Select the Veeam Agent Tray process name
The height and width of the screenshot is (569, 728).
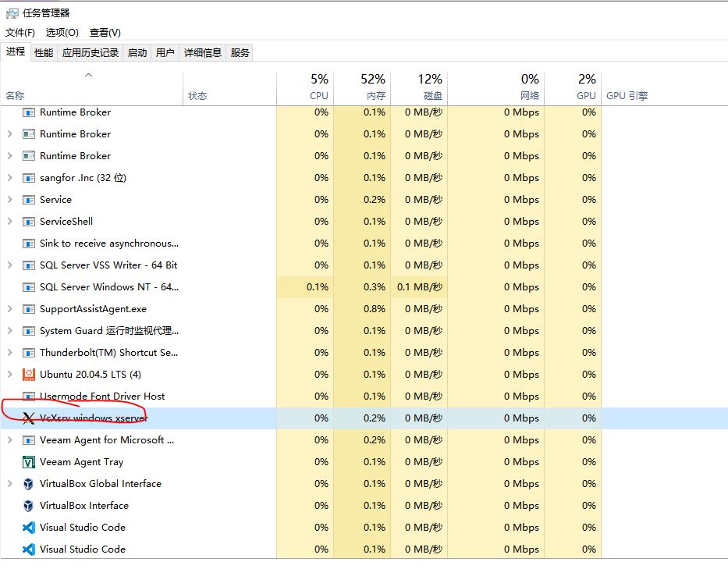(x=82, y=462)
